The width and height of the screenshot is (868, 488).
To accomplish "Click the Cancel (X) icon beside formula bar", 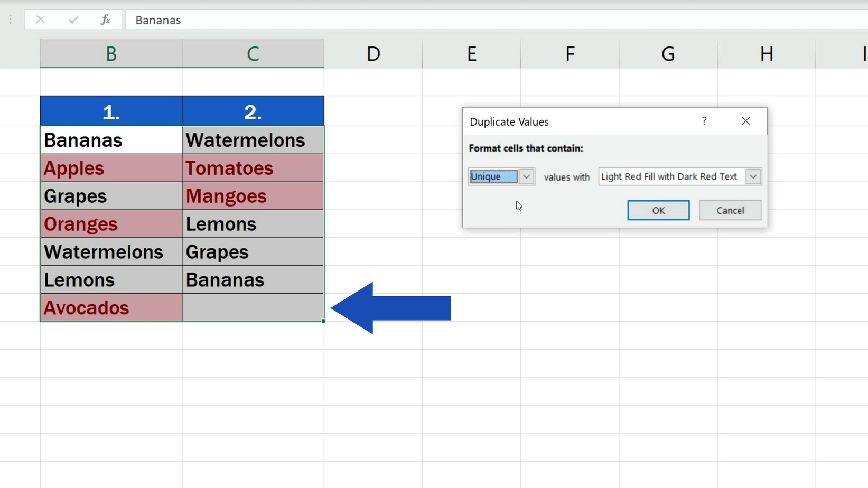I will (x=40, y=20).
